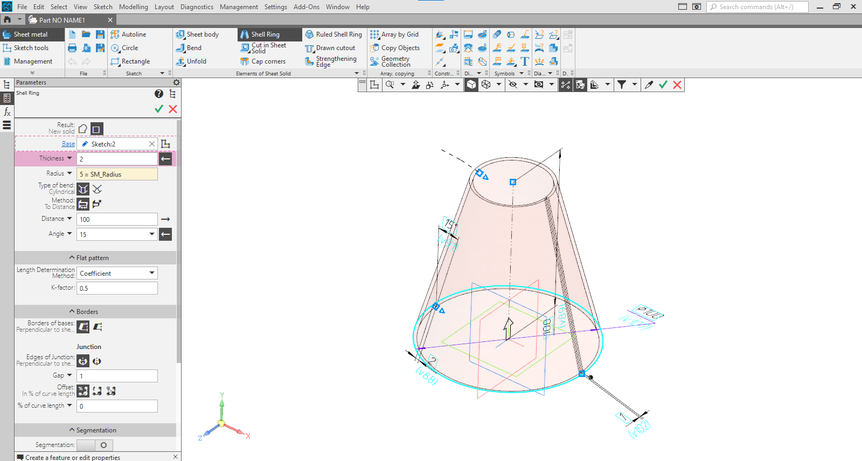Click Cut in Sheet Solid tool
The width and height of the screenshot is (862, 461).
[263, 48]
